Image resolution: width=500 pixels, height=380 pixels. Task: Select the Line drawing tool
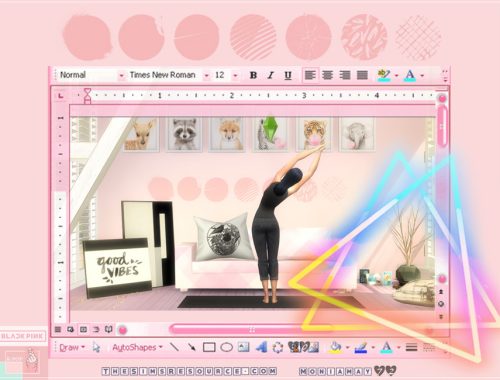[174, 347]
